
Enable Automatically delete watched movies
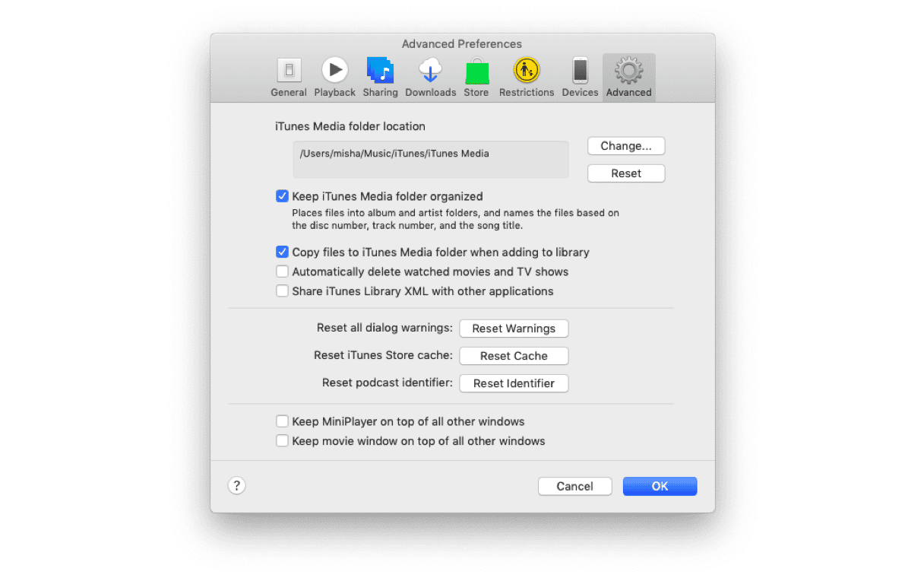click(x=282, y=272)
